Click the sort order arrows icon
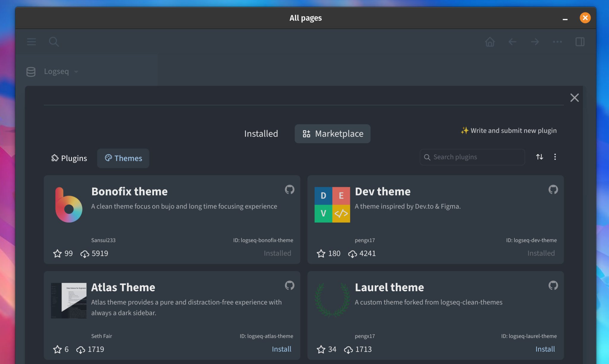This screenshot has width=609, height=364. click(x=539, y=157)
